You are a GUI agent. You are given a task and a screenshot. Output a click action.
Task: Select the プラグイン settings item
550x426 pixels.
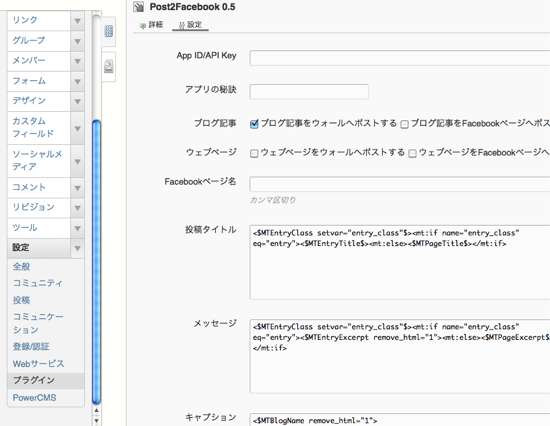click(46, 381)
